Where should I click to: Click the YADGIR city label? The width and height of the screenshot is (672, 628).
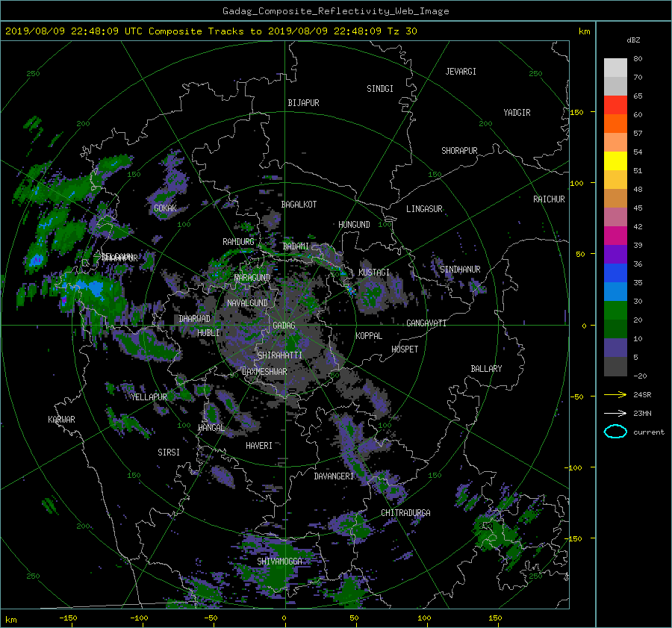(x=517, y=113)
